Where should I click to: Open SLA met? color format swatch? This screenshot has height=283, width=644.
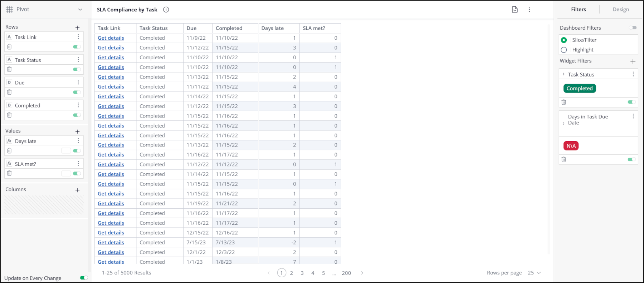tap(66, 173)
